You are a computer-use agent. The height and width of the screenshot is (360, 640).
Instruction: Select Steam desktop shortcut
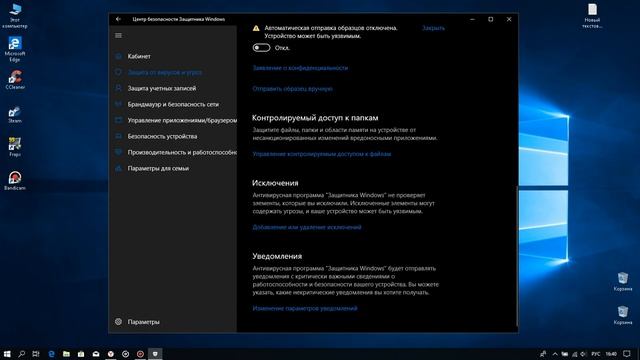[15, 114]
